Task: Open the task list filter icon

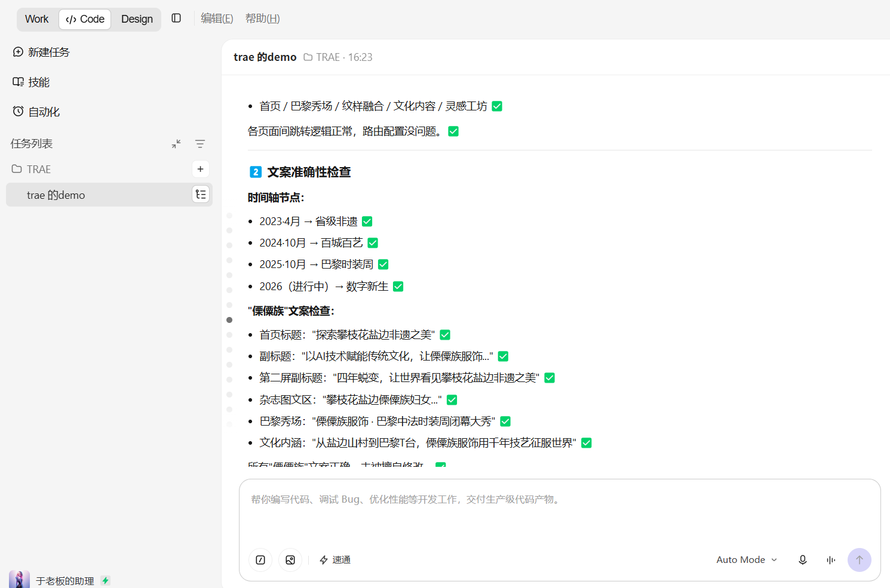Action: pos(200,144)
